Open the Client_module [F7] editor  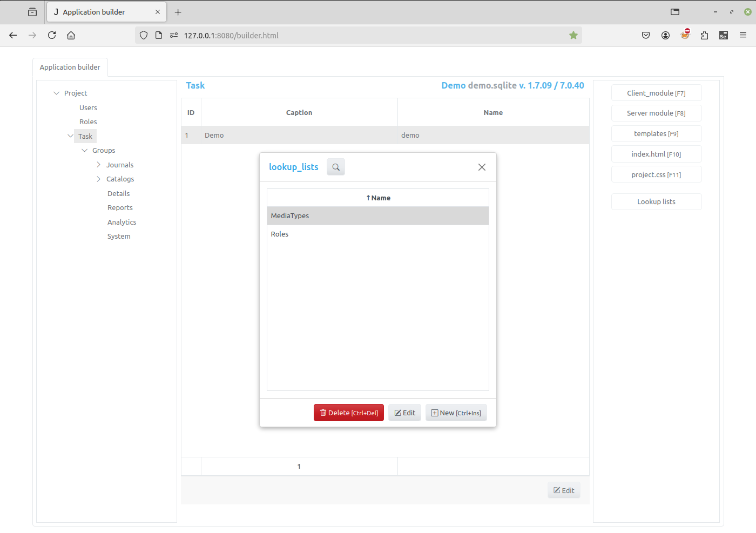pos(656,92)
